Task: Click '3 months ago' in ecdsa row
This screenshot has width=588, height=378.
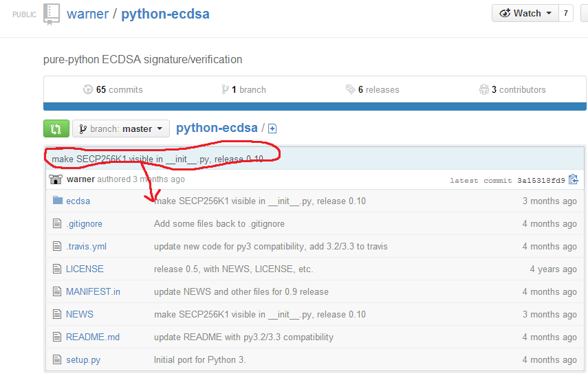Action: point(549,201)
